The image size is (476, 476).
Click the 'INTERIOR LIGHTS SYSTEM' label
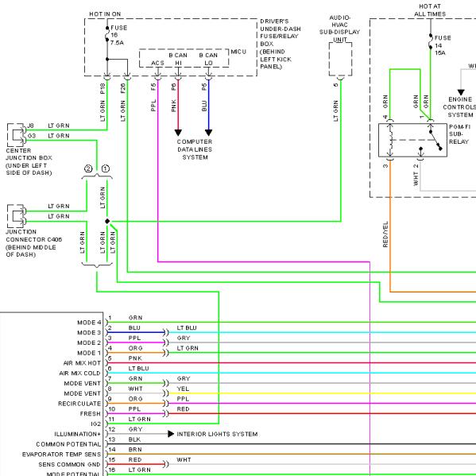click(218, 434)
